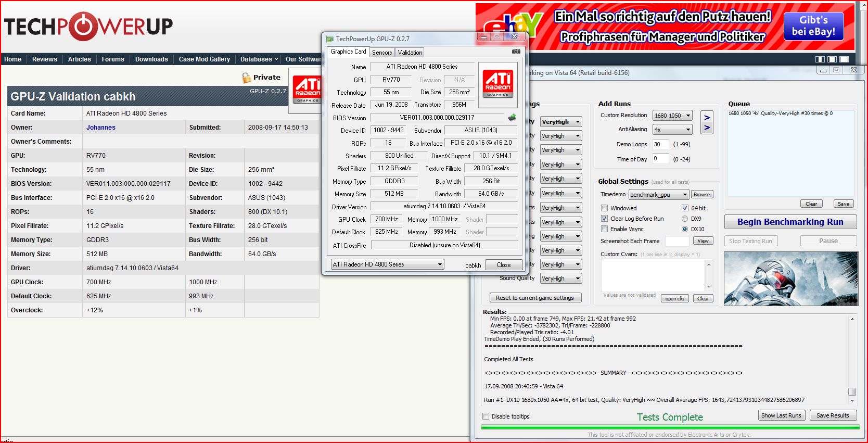The width and height of the screenshot is (868, 443).
Task: Open the Sound Quality dropdown
Action: click(561, 279)
